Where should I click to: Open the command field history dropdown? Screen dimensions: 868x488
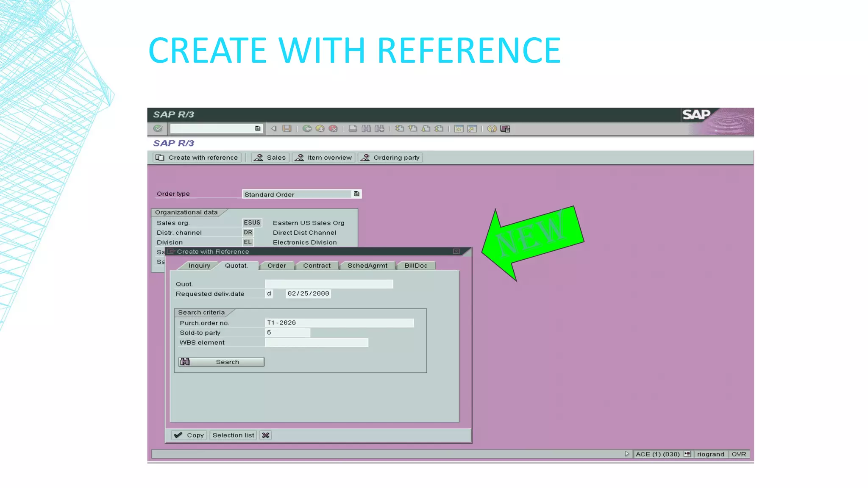257,128
